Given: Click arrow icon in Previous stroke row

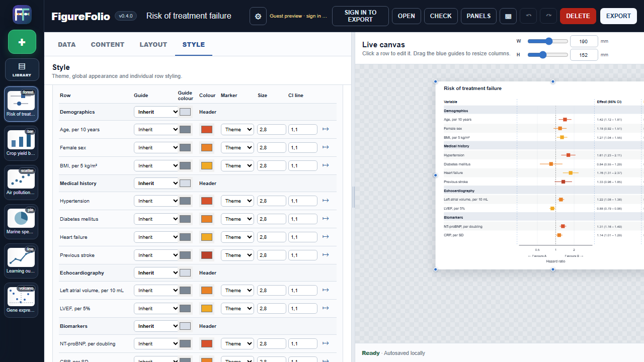Looking at the screenshot, I should (x=326, y=255).
